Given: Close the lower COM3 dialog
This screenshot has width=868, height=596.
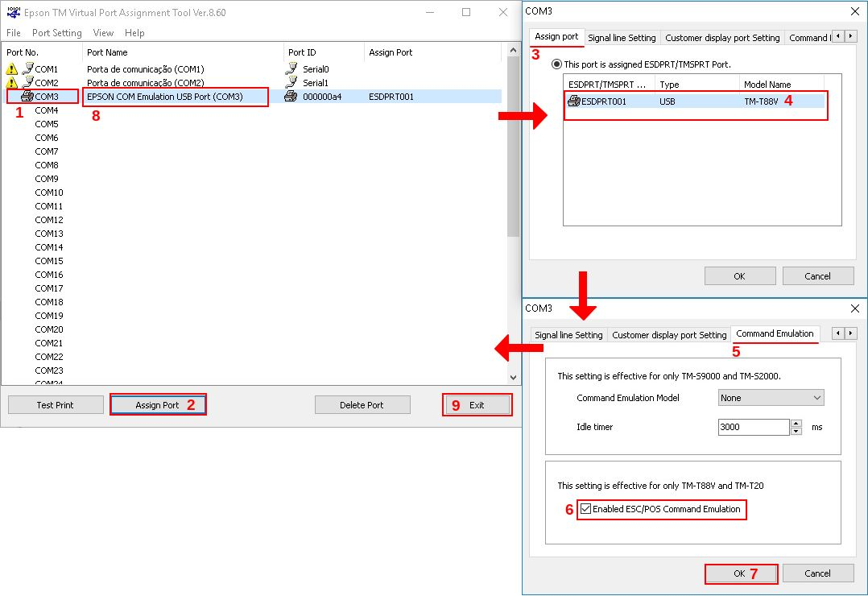Looking at the screenshot, I should tap(855, 308).
